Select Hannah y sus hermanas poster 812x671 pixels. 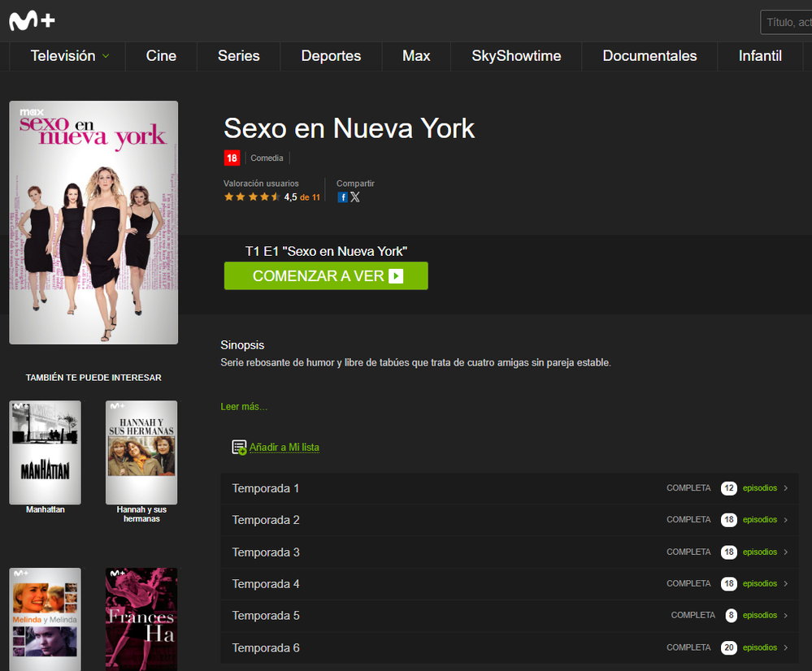(141, 452)
